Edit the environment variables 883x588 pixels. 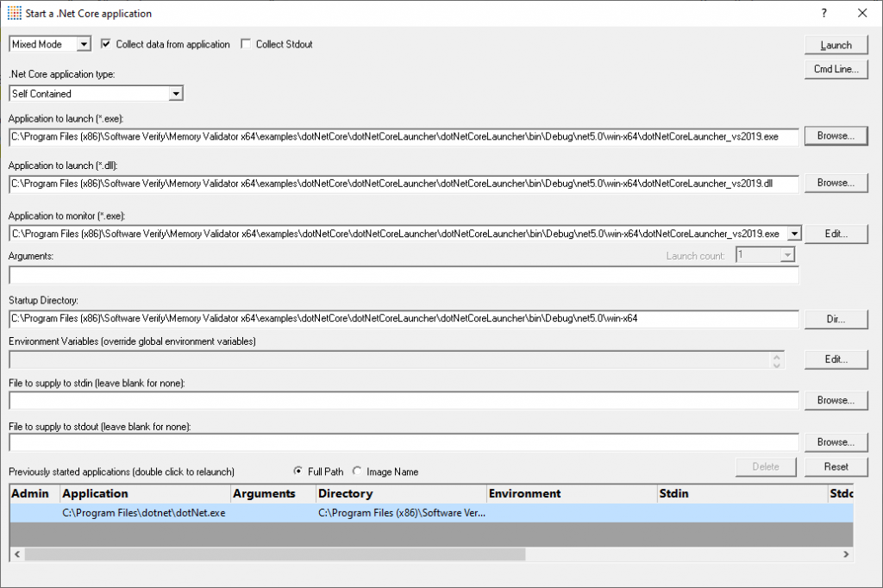836,360
